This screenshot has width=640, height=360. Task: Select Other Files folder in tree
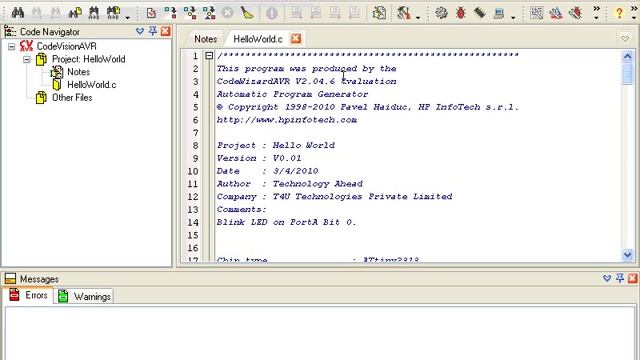tap(72, 98)
